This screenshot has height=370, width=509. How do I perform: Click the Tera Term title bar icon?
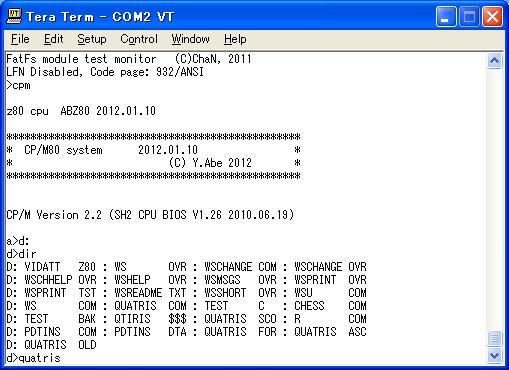tap(14, 16)
